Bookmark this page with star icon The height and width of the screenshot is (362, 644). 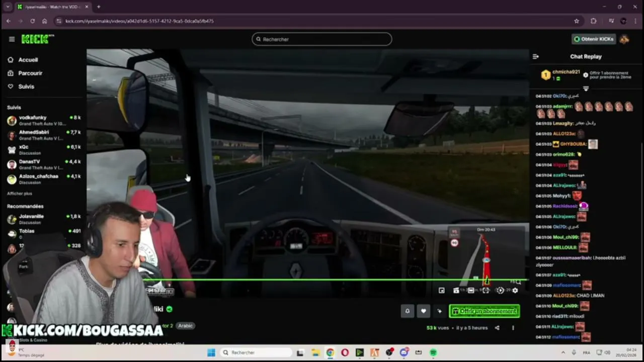(x=577, y=21)
